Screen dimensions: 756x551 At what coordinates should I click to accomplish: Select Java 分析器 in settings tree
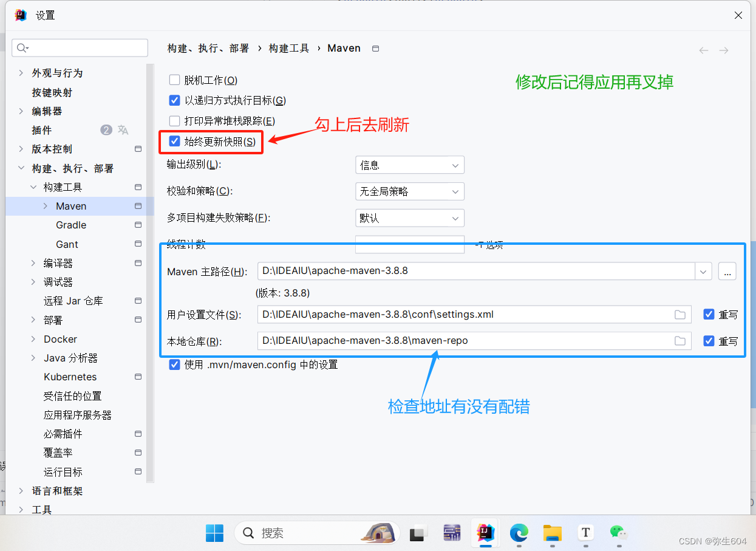point(70,358)
